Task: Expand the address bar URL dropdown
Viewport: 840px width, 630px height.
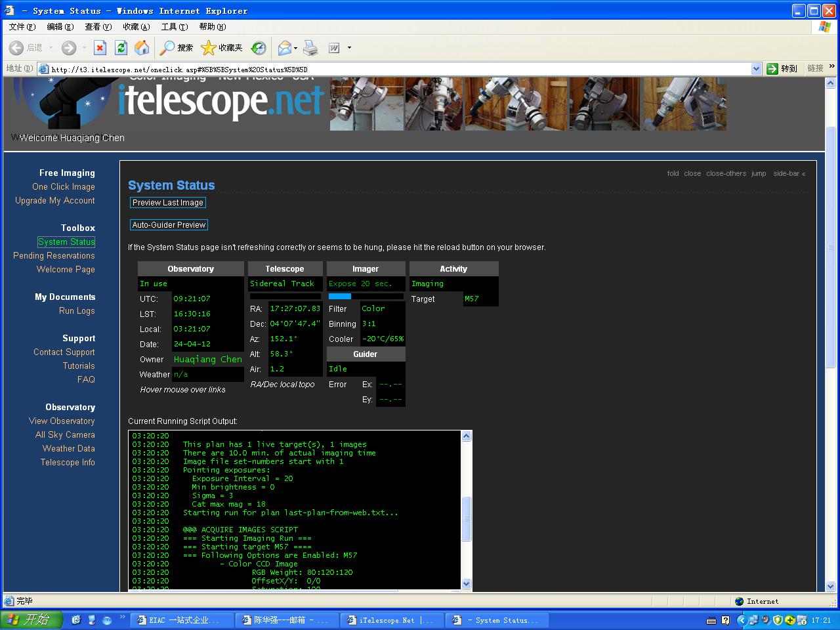Action: pyautogui.click(x=756, y=69)
